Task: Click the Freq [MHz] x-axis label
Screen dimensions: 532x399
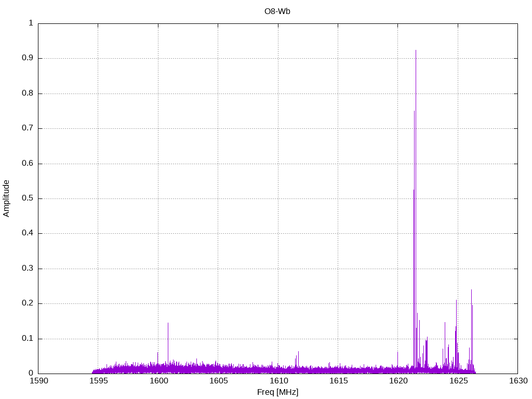Action: (x=277, y=392)
